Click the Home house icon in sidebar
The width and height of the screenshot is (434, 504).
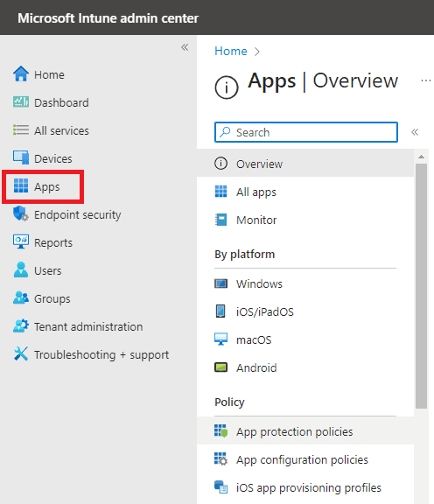[x=21, y=73]
